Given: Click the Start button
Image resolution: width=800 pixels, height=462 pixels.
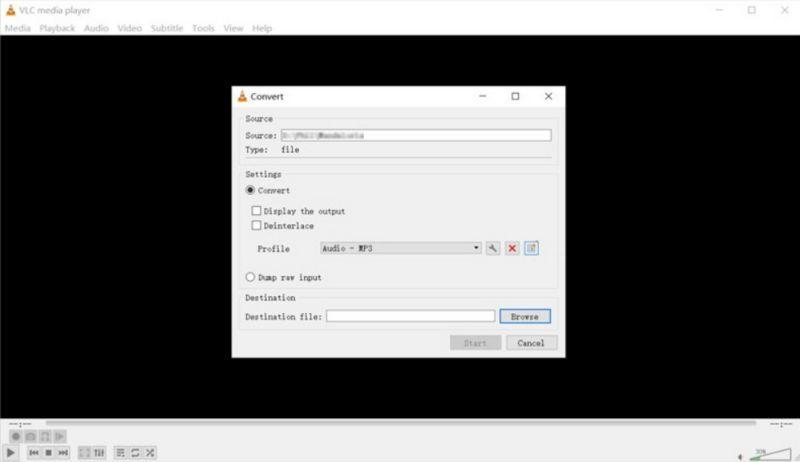Looking at the screenshot, I should [x=476, y=343].
